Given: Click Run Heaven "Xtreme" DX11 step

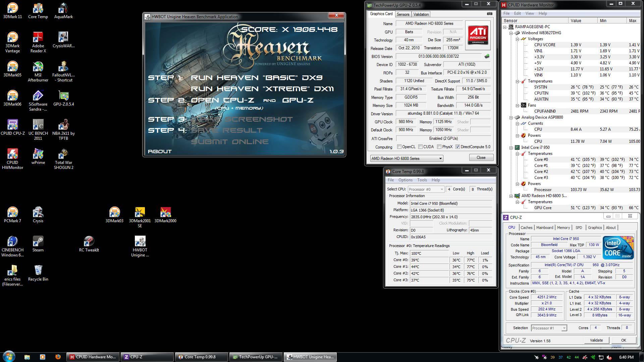Looking at the screenshot, I should click(x=262, y=89).
